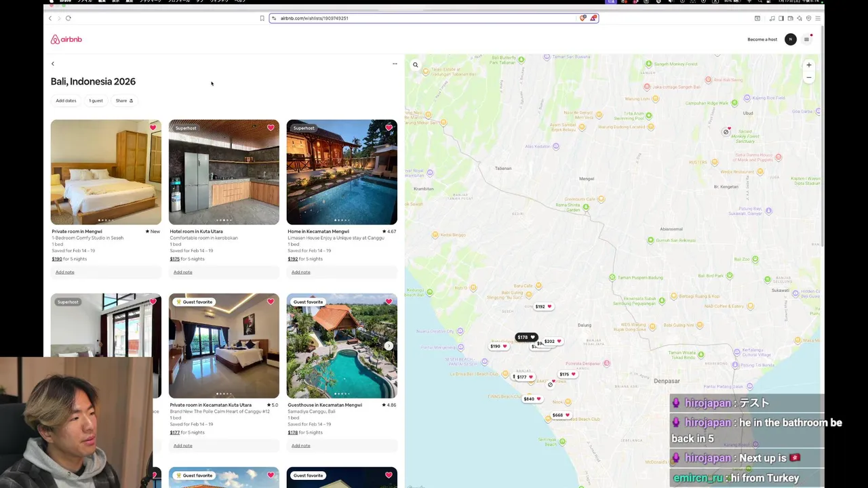The image size is (868, 488).
Task: Unsave heart on Private room in Mengwi
Action: [153, 127]
